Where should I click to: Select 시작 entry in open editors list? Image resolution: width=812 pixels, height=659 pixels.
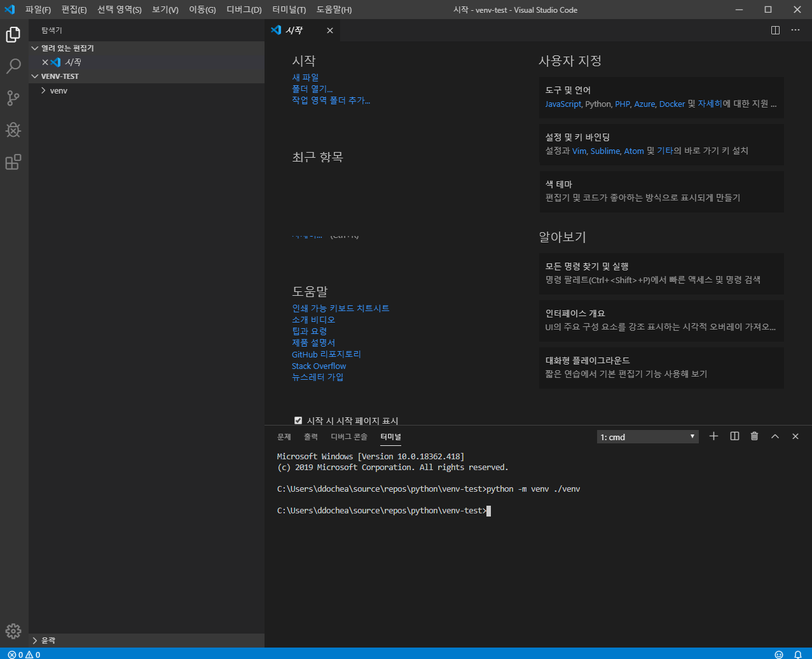point(147,62)
